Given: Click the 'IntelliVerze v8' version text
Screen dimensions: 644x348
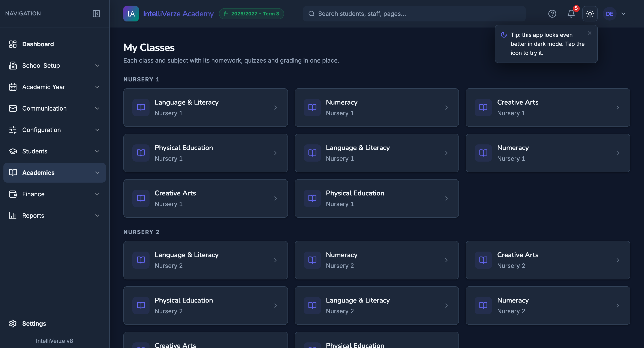Looking at the screenshot, I should 54,341.
